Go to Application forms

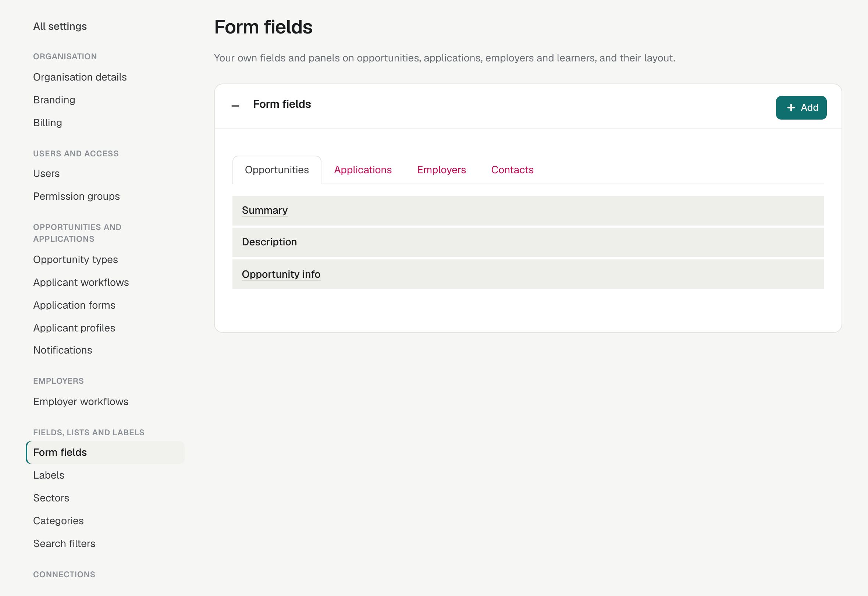[x=74, y=305]
